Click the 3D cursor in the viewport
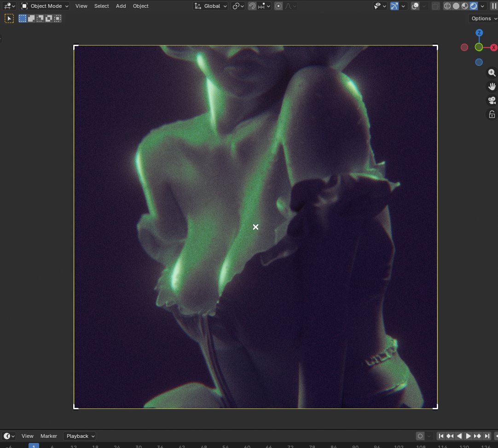Screen dimensions: 498x448 [x=255, y=227]
